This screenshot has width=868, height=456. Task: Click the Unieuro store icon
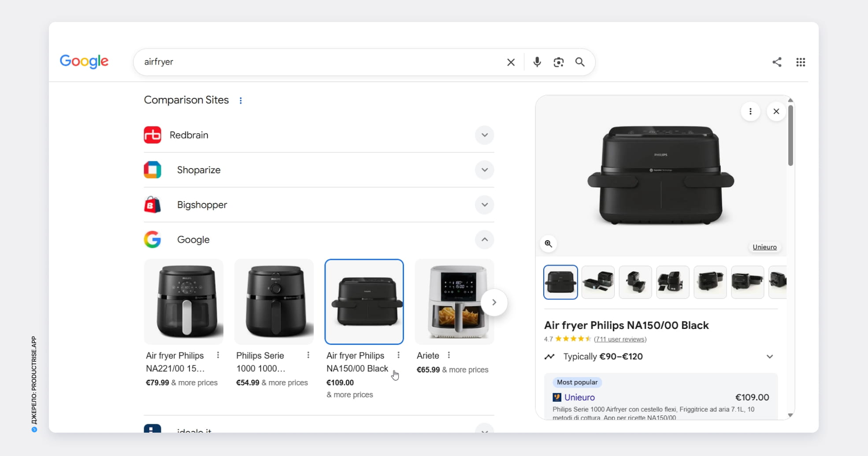click(557, 397)
